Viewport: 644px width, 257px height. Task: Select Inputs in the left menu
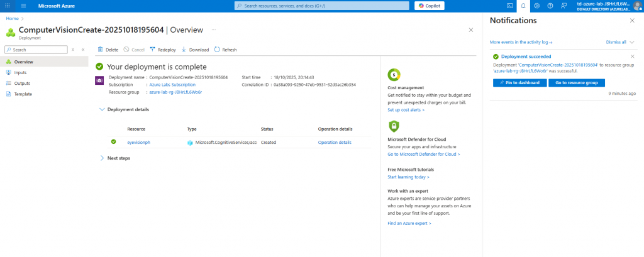tap(20, 73)
